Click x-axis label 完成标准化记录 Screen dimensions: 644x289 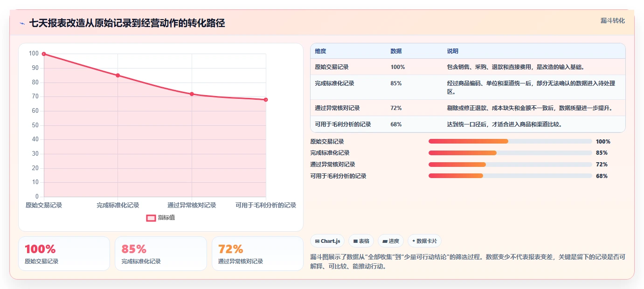point(118,205)
